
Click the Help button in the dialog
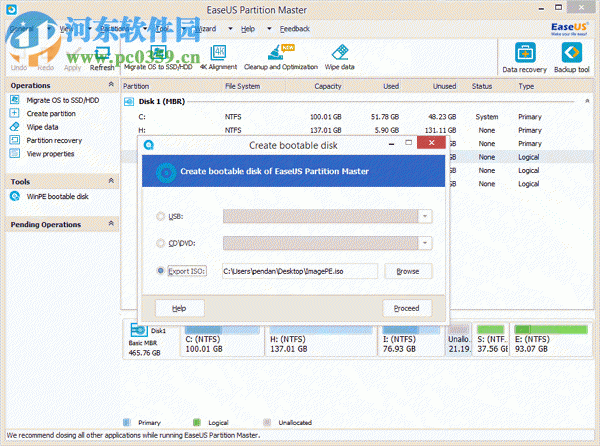(x=179, y=308)
